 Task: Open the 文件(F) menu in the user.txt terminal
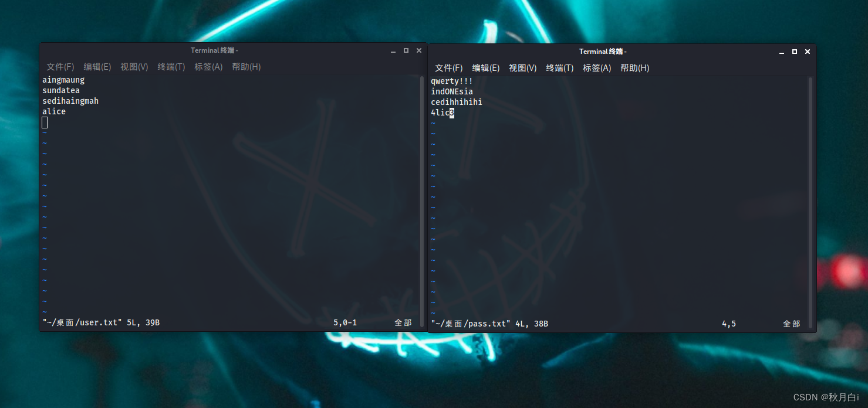(59, 66)
